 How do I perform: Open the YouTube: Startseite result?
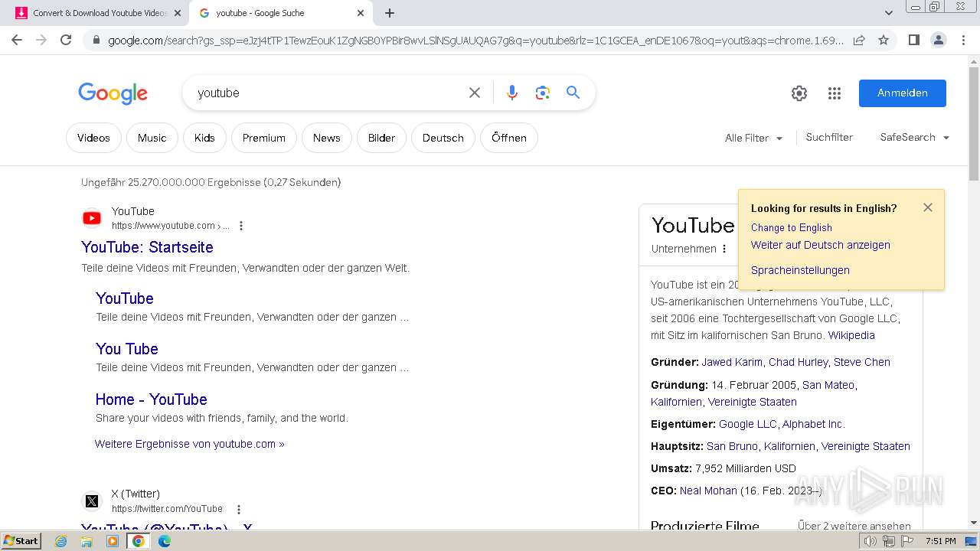point(147,247)
